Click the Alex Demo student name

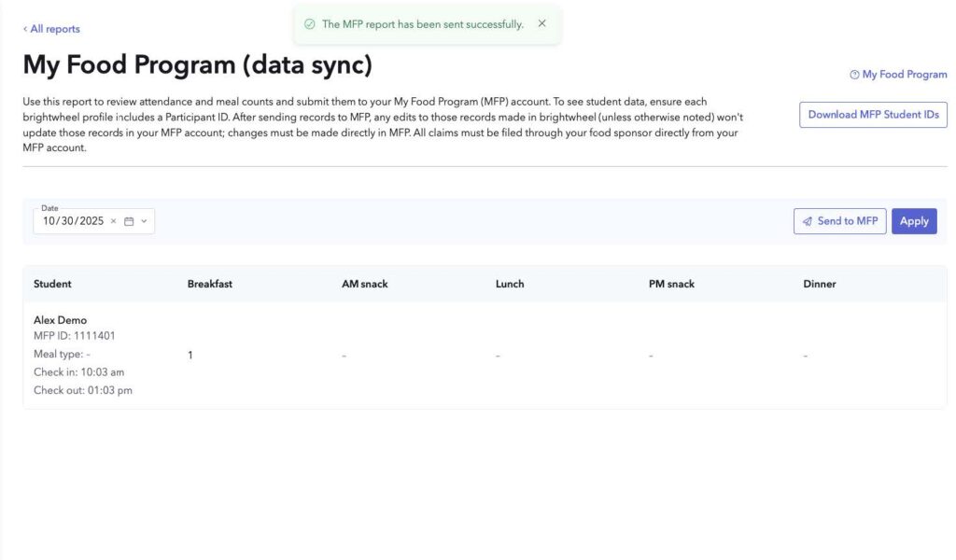point(60,320)
